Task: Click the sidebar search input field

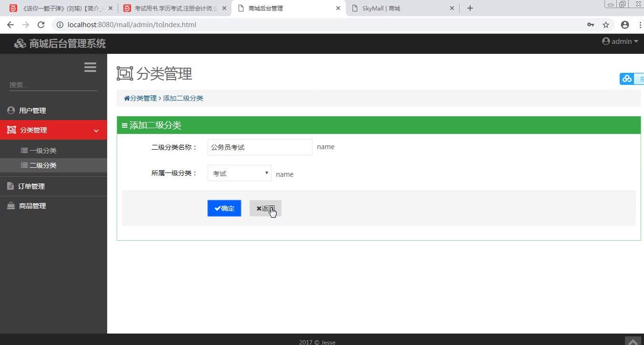Action: pyautogui.click(x=53, y=85)
